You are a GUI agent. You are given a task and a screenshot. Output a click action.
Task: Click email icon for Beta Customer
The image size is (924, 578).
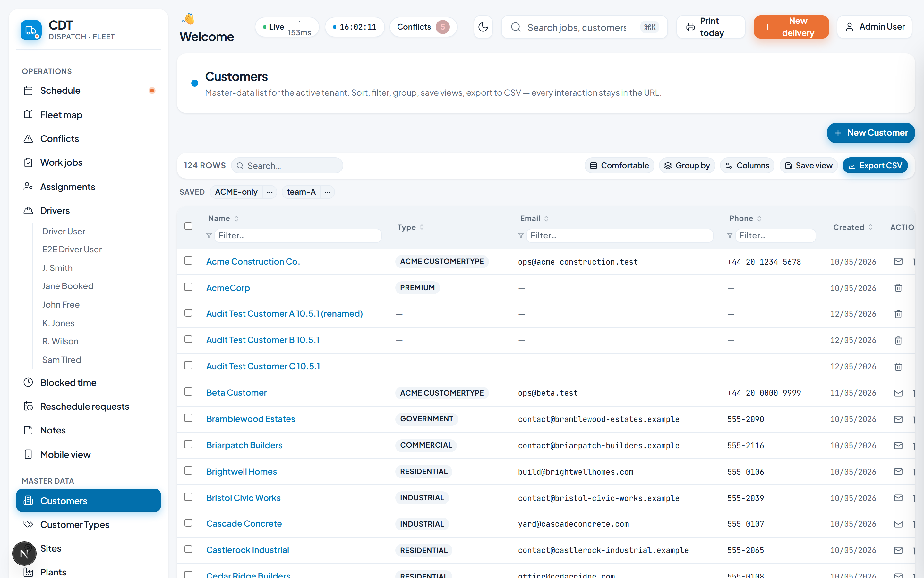(898, 393)
